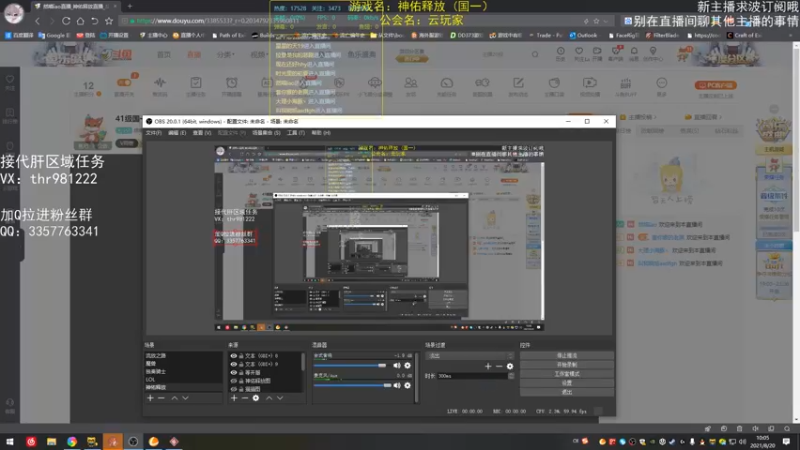Open Settings from OBS controls
The height and width of the screenshot is (450, 800).
coord(567,383)
